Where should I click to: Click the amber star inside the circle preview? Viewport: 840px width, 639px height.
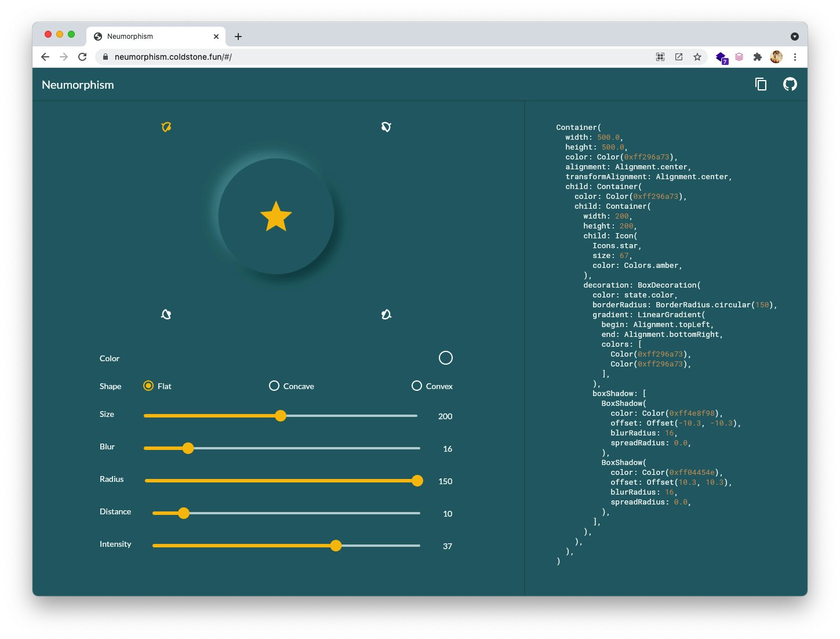click(x=275, y=216)
